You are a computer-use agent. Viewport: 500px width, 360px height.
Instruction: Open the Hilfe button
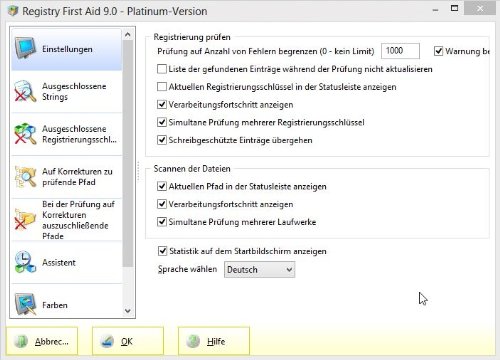coord(214,341)
